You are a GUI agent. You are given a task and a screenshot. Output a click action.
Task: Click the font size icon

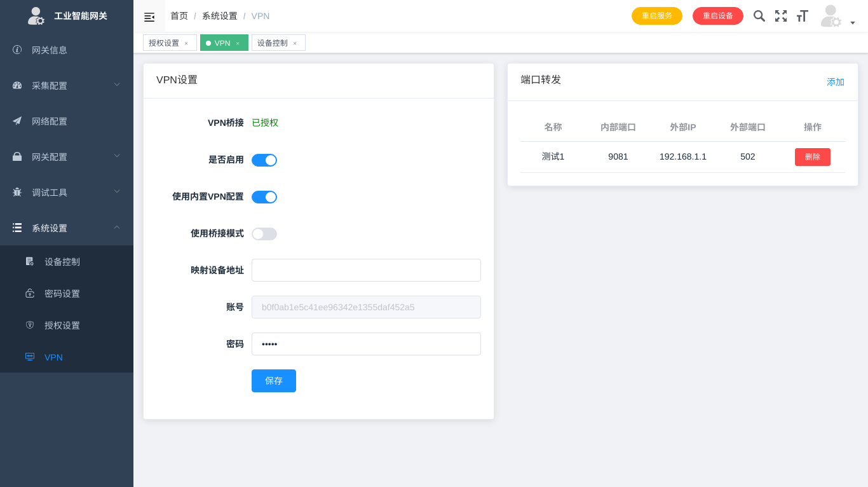click(x=802, y=16)
